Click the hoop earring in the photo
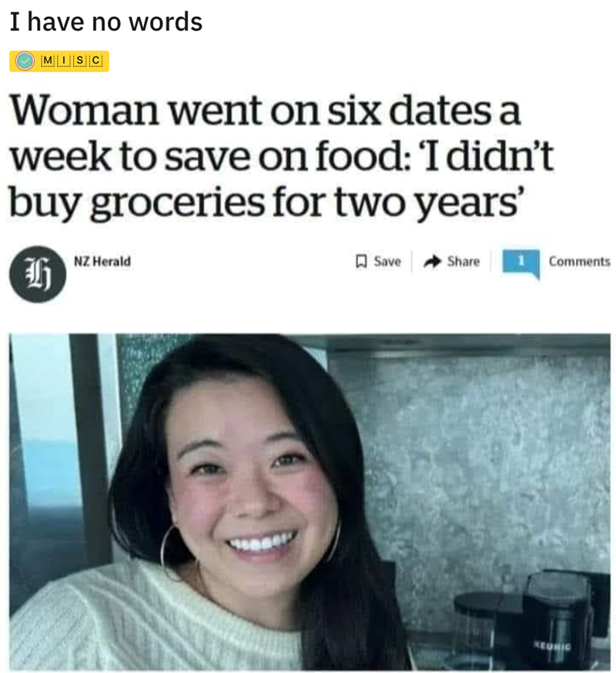 click(x=172, y=553)
